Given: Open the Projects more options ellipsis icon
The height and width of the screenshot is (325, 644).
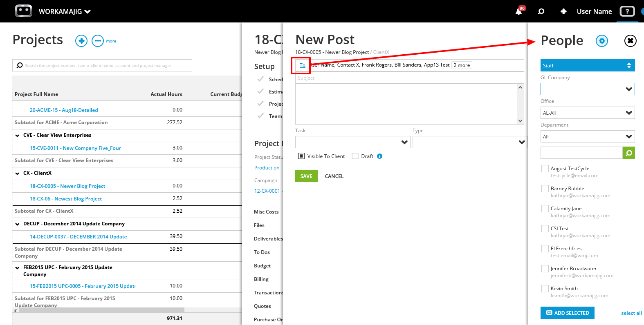Looking at the screenshot, I should (x=98, y=41).
